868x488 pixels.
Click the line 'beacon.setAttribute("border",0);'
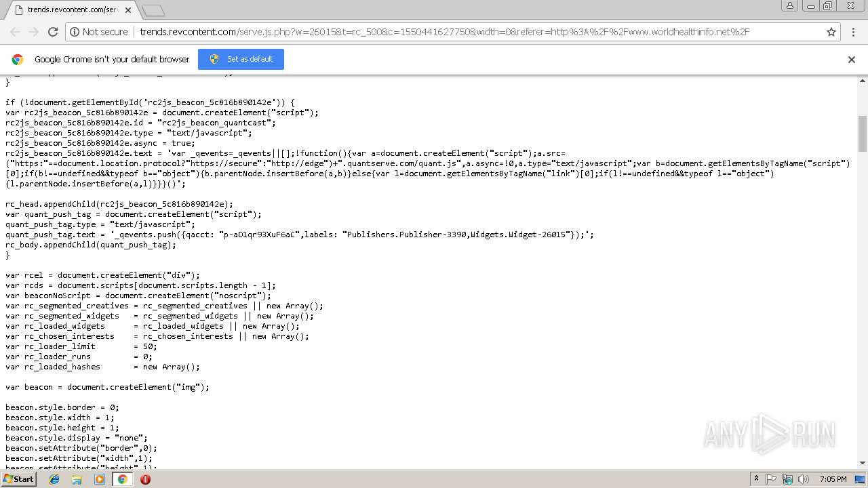[81, 448]
